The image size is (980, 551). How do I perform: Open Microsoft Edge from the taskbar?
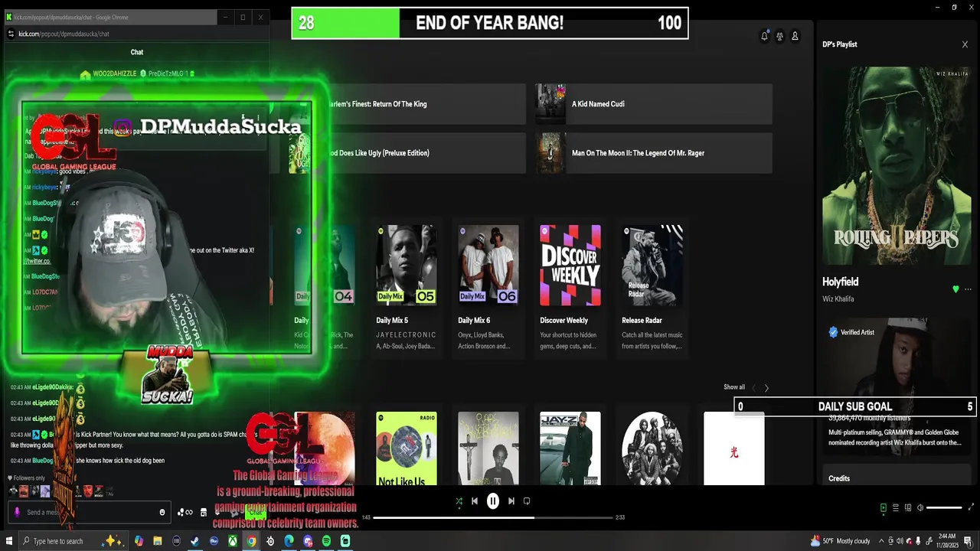click(x=289, y=541)
